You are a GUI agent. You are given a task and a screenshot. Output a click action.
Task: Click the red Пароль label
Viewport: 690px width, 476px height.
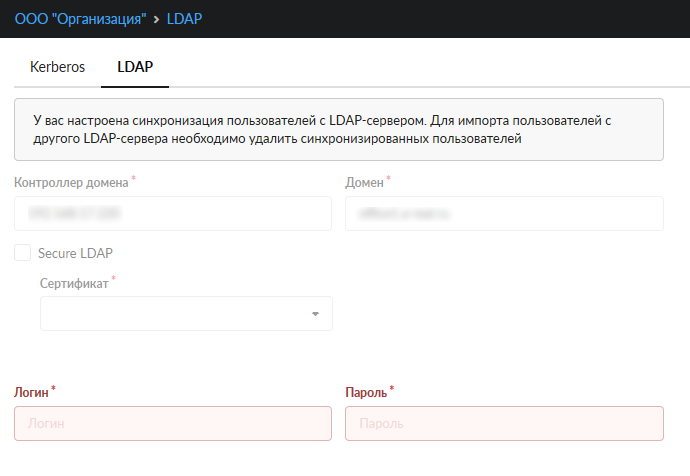click(366, 392)
